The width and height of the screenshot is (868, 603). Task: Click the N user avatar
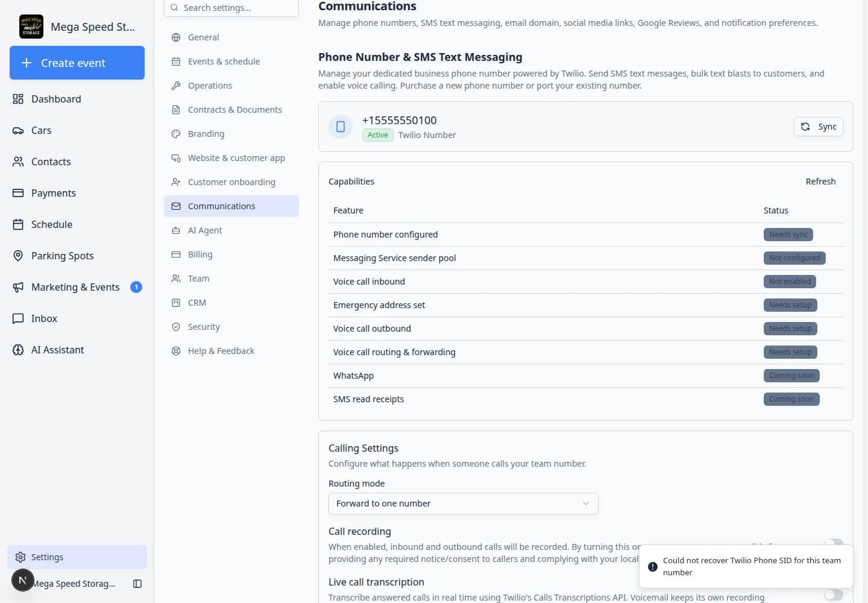tap(22, 580)
